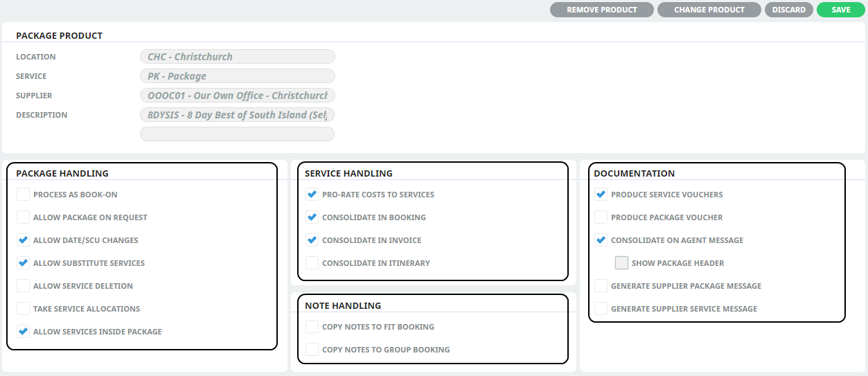The image size is (868, 376).
Task: Click the Description field with 8DYSIS text
Action: coord(238,115)
